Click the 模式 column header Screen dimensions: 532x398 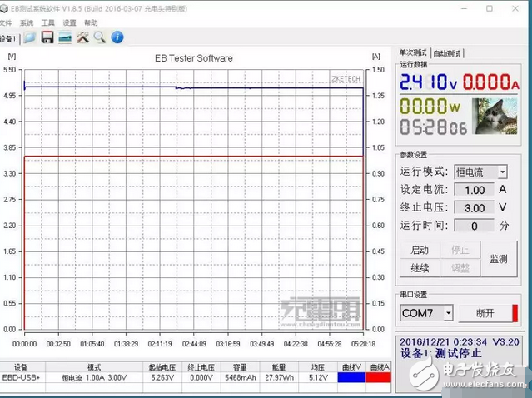(94, 367)
